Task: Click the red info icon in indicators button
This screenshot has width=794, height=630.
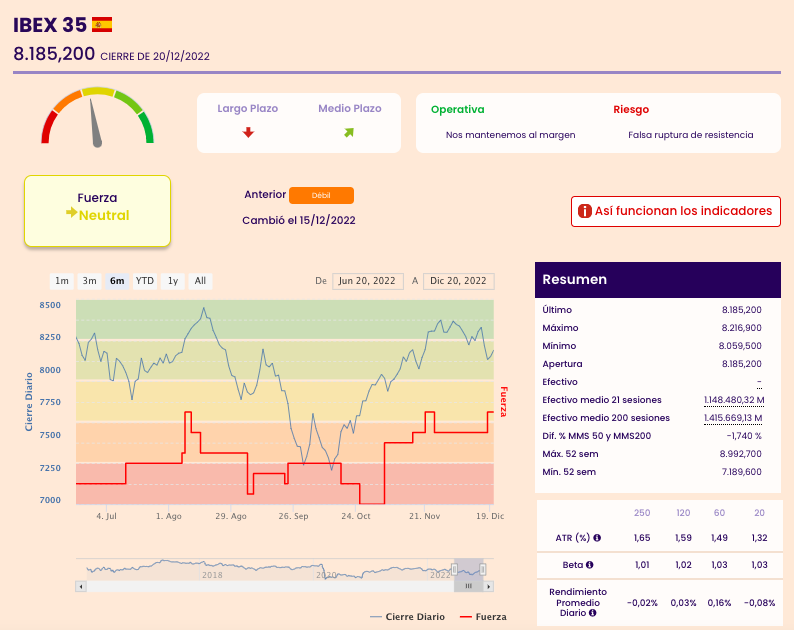Action: [585, 211]
